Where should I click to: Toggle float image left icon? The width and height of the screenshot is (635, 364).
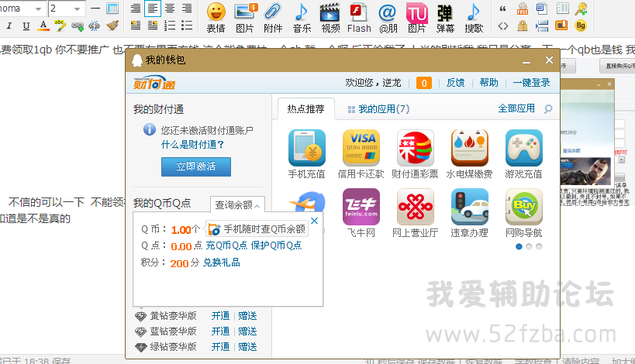point(136,26)
